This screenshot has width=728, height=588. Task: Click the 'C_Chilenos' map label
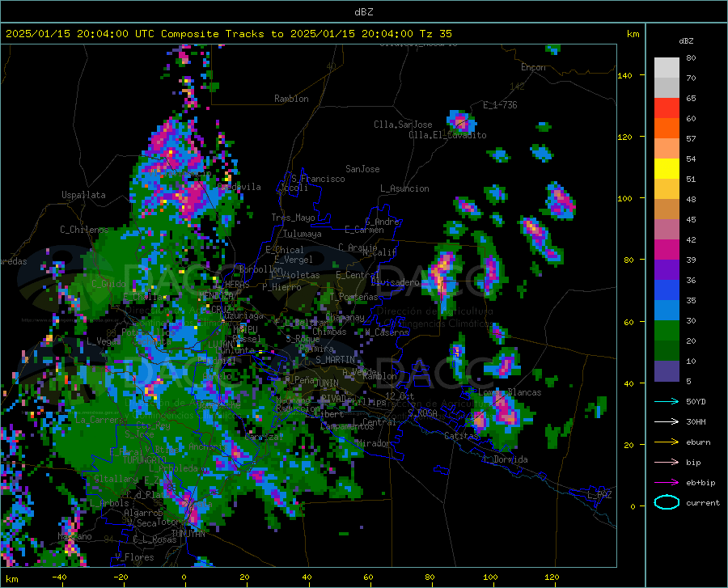point(84,230)
